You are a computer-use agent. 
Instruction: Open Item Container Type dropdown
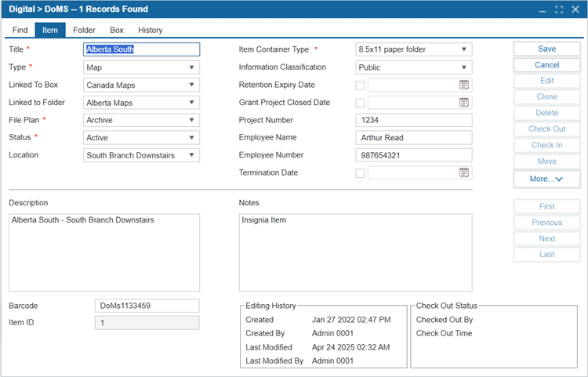414,49
